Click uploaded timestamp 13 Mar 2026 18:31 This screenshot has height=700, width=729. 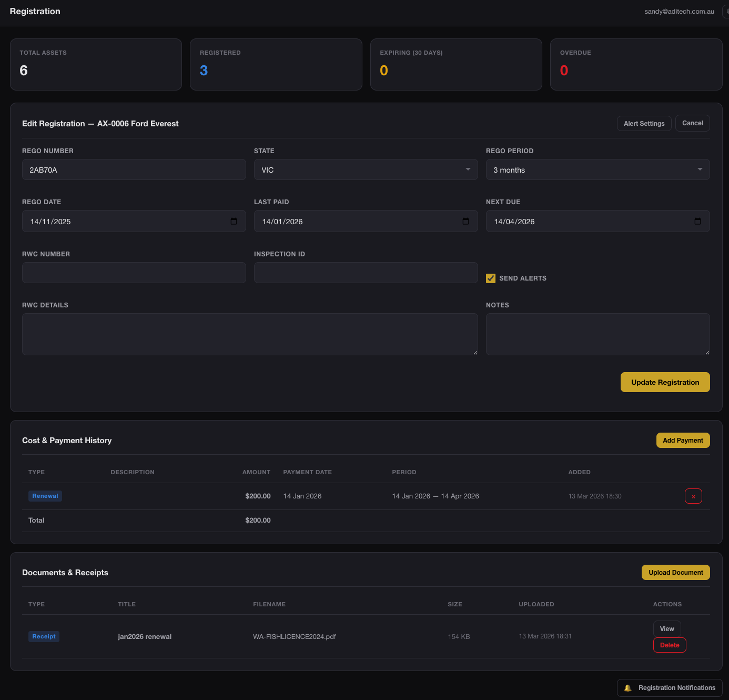pos(545,636)
